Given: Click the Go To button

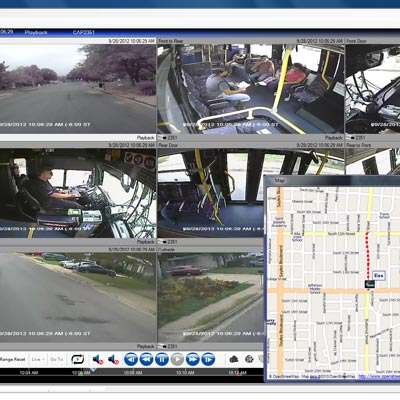Looking at the screenshot, I should (56, 359).
